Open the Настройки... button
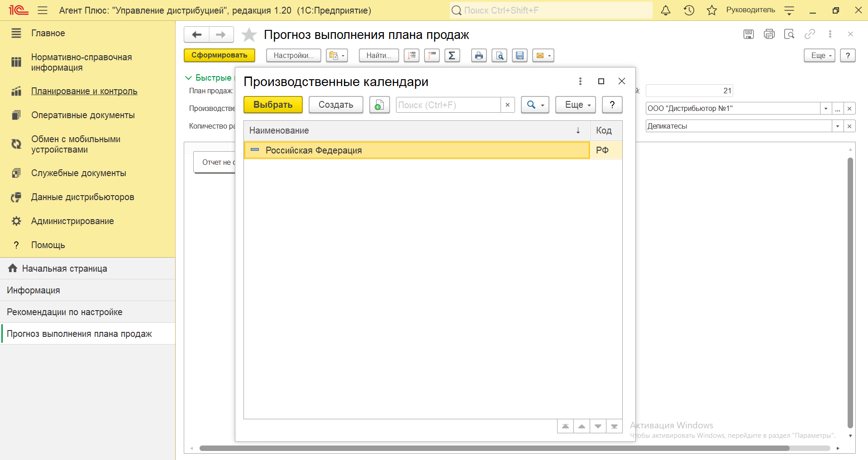 tap(293, 55)
